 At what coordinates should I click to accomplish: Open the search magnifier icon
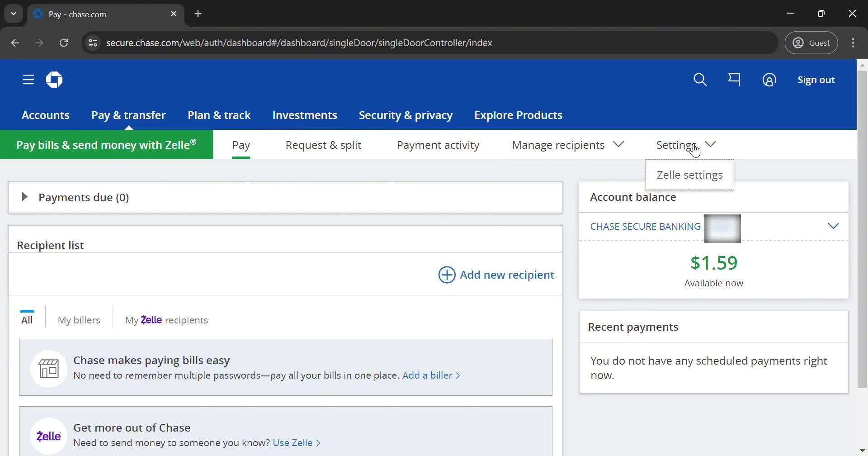tap(700, 80)
